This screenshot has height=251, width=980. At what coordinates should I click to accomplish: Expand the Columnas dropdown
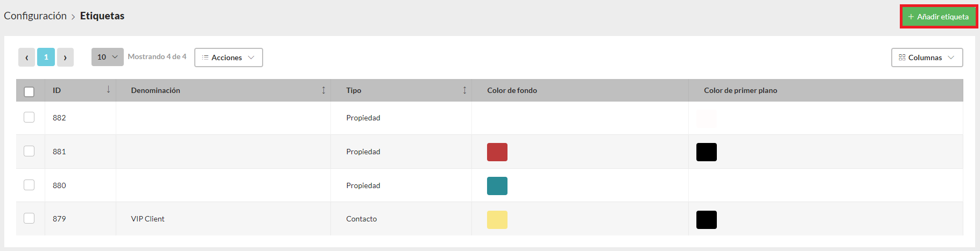click(927, 58)
